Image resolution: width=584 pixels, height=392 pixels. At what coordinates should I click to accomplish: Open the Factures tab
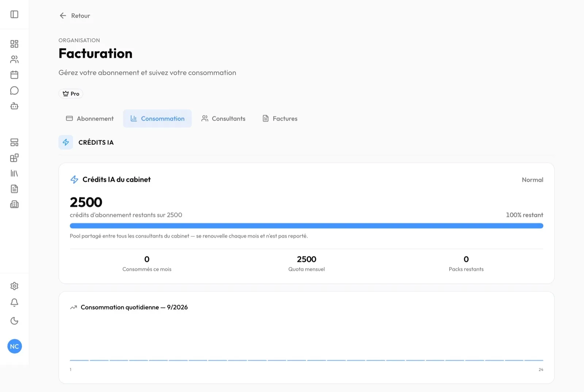pyautogui.click(x=280, y=119)
